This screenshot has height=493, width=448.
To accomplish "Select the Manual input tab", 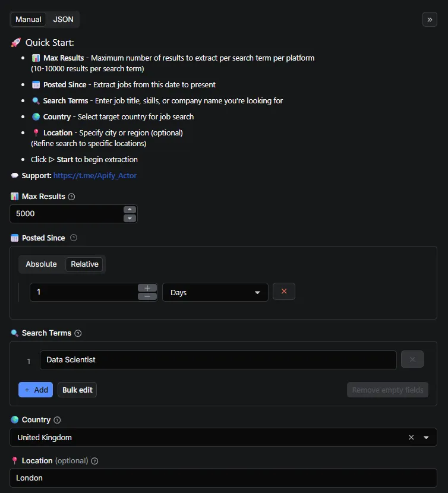I will [29, 20].
